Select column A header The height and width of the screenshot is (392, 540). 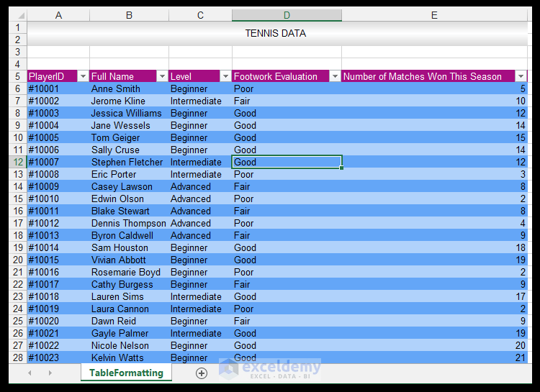(58, 15)
